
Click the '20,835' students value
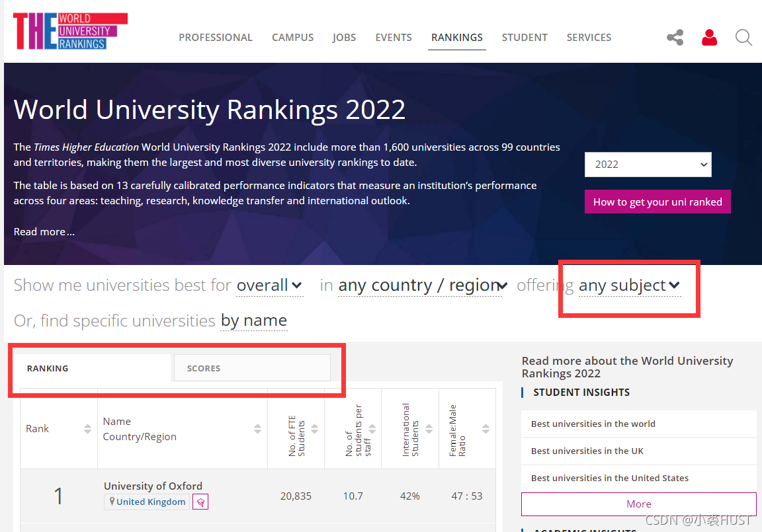[296, 496]
